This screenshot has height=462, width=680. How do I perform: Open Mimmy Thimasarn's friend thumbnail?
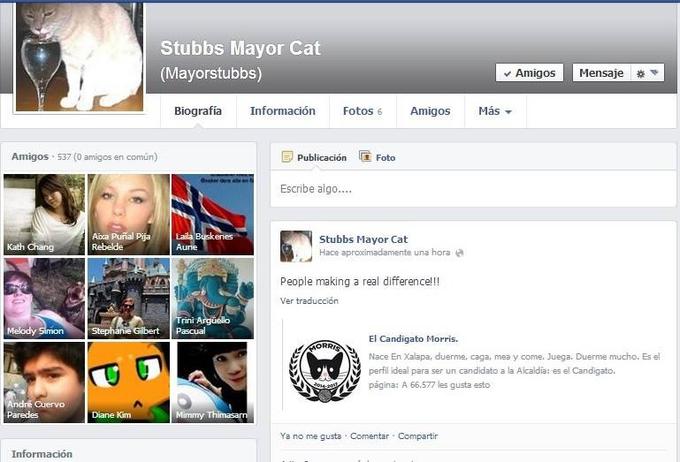tap(212, 382)
